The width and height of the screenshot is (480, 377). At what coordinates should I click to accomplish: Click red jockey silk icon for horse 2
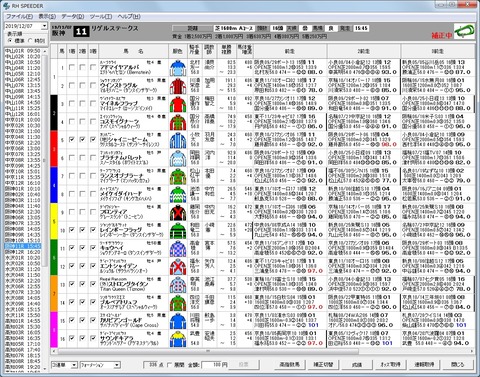[178, 86]
